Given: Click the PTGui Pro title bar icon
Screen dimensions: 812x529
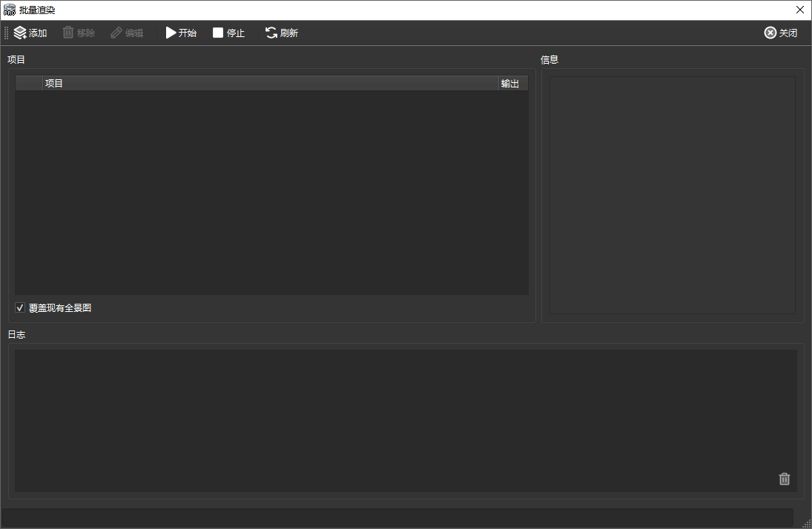Looking at the screenshot, I should pos(10,10).
